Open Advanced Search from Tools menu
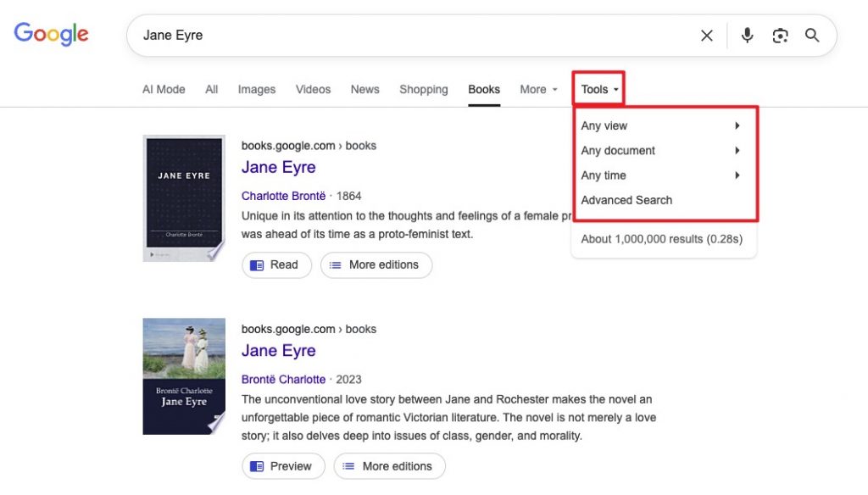This screenshot has height=495, width=868. 626,200
